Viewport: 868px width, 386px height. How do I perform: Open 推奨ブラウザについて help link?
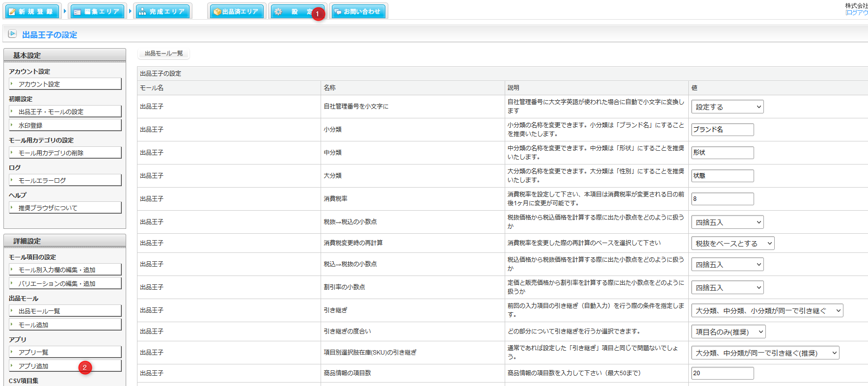tap(65, 208)
